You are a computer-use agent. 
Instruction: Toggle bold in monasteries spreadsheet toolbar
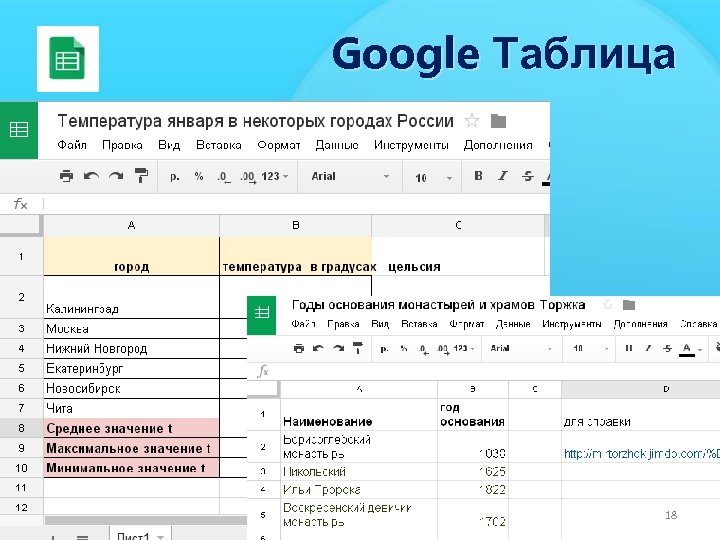629,348
